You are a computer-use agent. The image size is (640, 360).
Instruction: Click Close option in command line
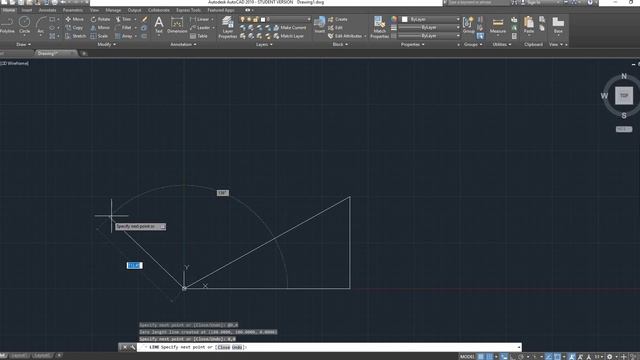[224, 347]
